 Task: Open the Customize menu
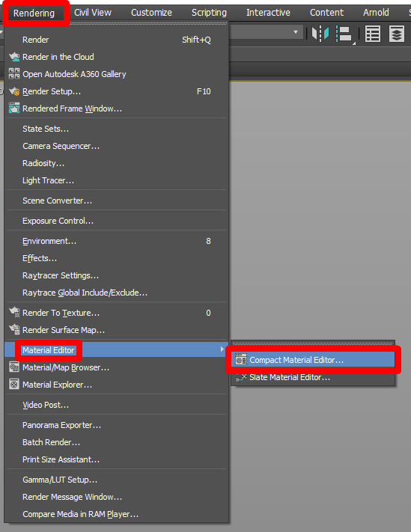tap(151, 13)
